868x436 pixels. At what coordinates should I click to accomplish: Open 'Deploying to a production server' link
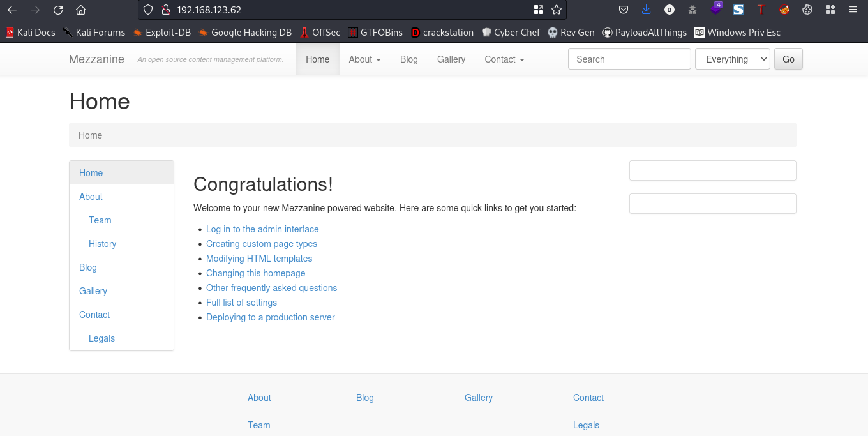[270, 317]
